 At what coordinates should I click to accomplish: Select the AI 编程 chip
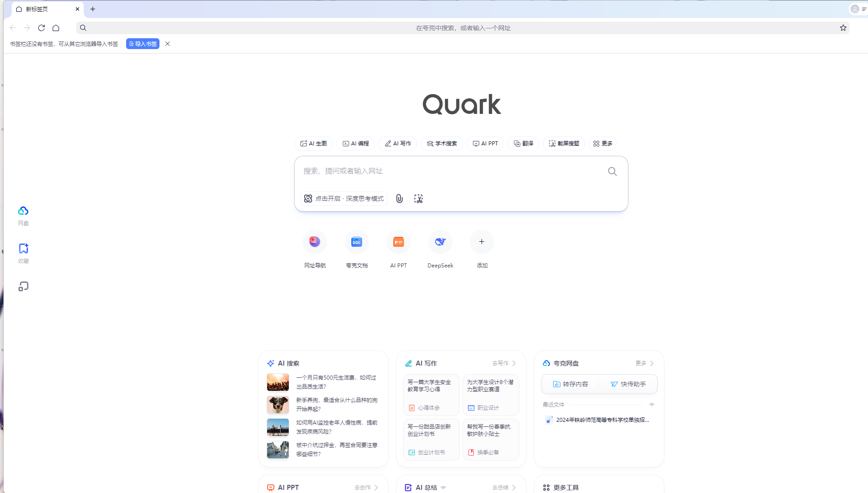pos(356,144)
